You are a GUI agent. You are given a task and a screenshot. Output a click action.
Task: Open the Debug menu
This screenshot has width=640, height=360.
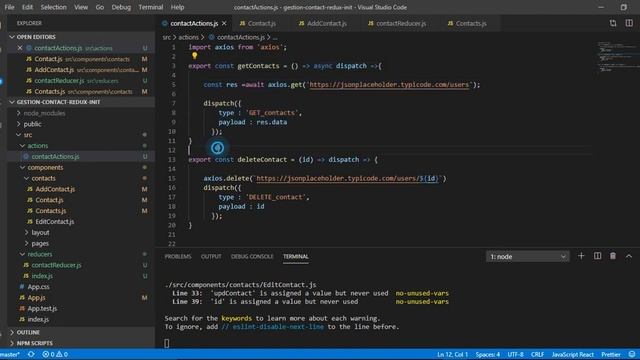tap(121, 7)
